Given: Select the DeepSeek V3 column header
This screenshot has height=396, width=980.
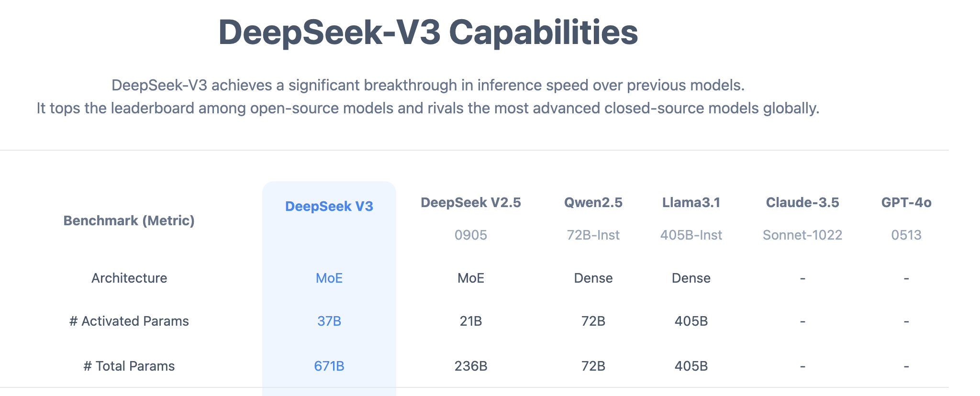Looking at the screenshot, I should click(x=329, y=206).
